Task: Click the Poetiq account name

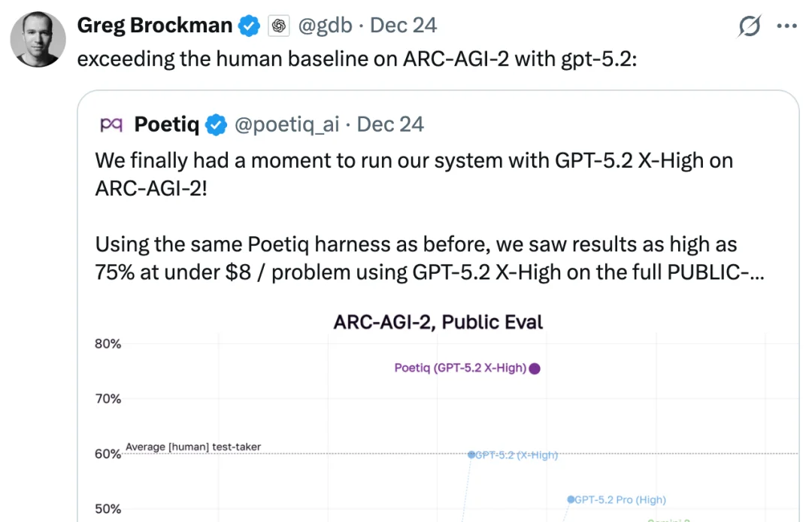Action: tap(166, 125)
